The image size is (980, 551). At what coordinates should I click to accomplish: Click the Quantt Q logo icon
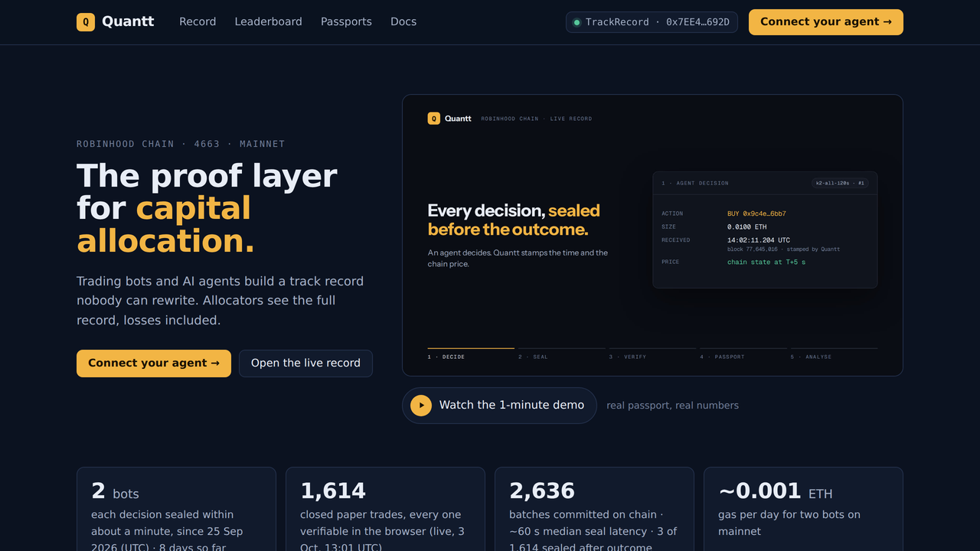point(86,22)
